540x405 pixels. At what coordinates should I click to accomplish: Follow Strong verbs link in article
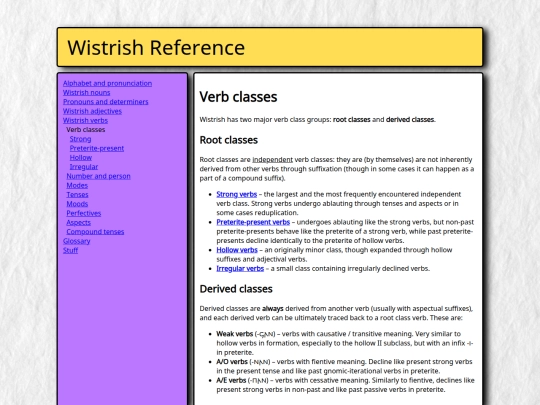point(237,195)
